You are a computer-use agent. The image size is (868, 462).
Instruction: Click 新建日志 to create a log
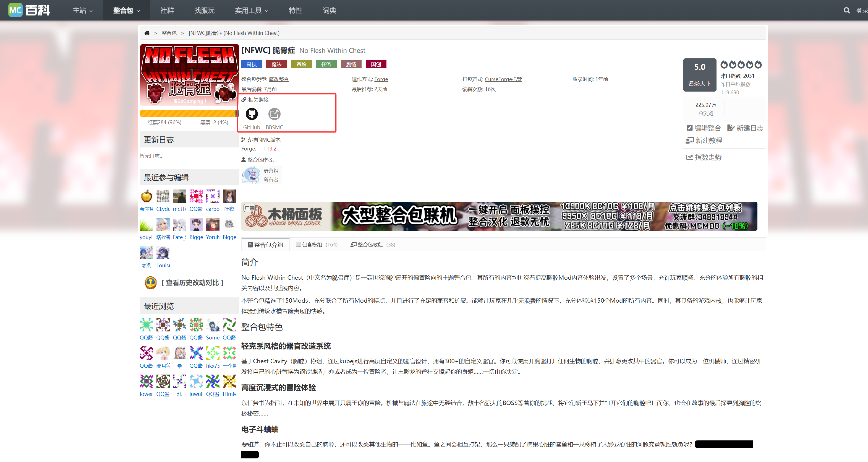click(x=745, y=128)
